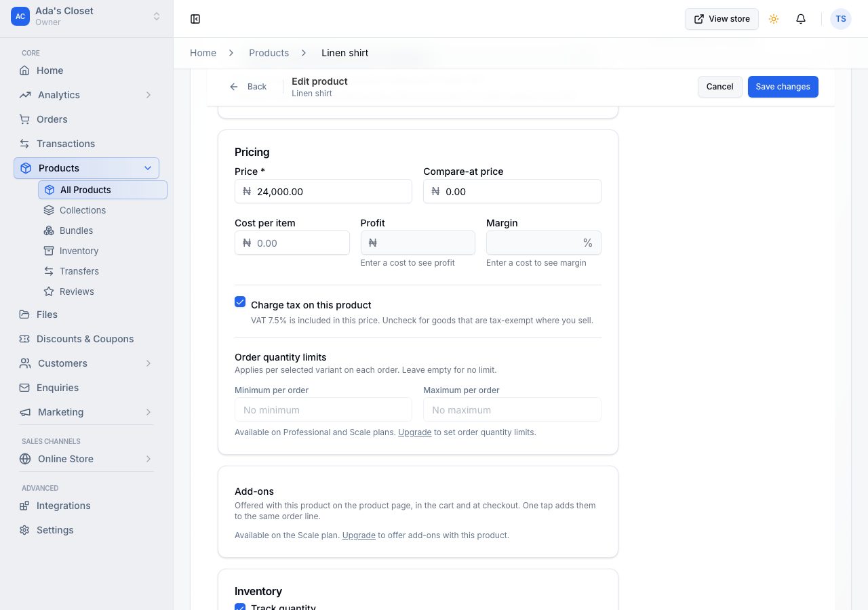Click the All Products cube icon
Viewport: 868px width, 610px height.
coord(50,190)
